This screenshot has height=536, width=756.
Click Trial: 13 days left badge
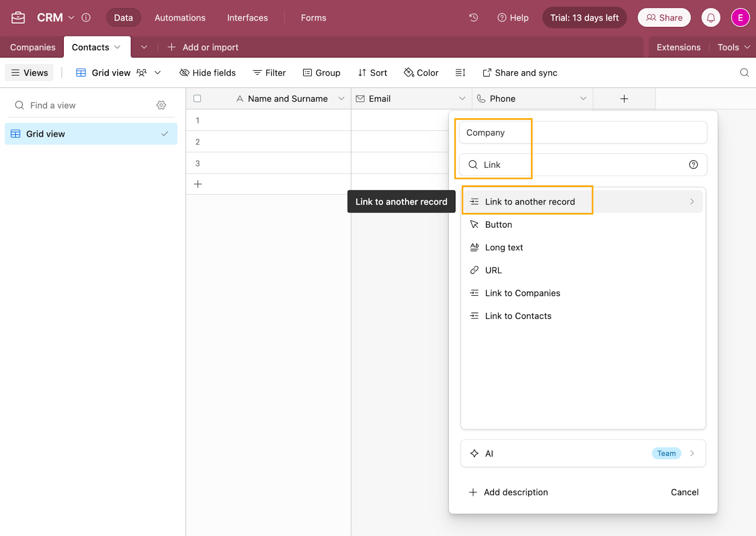click(584, 17)
